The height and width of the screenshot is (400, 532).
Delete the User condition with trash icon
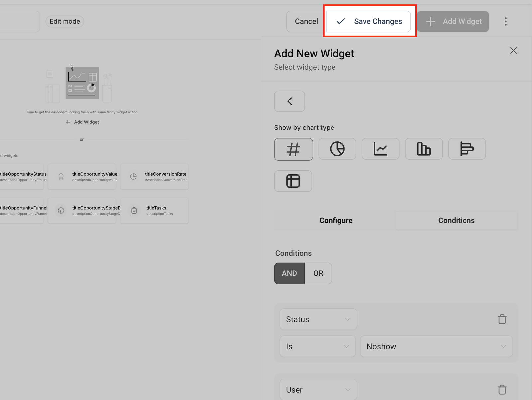[502, 390]
